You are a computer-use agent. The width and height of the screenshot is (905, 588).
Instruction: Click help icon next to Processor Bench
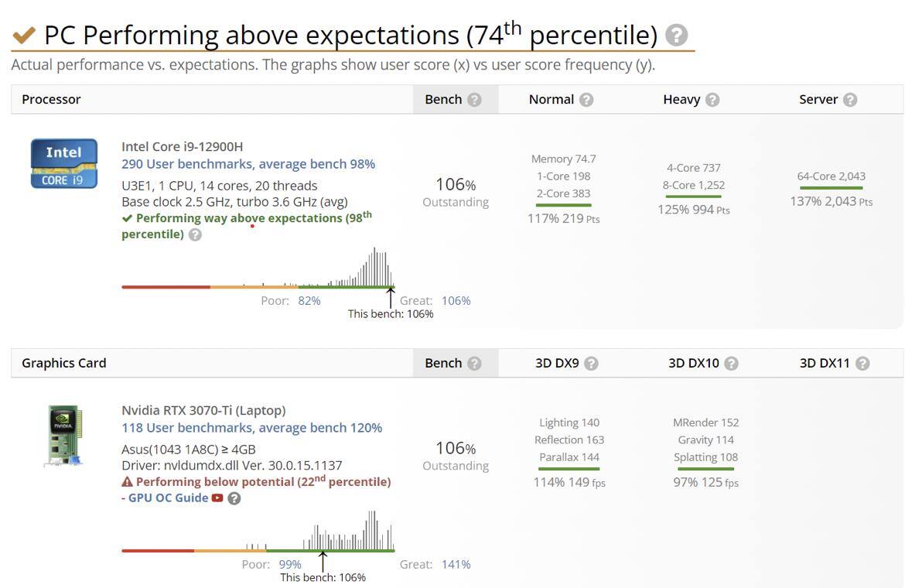pyautogui.click(x=474, y=100)
